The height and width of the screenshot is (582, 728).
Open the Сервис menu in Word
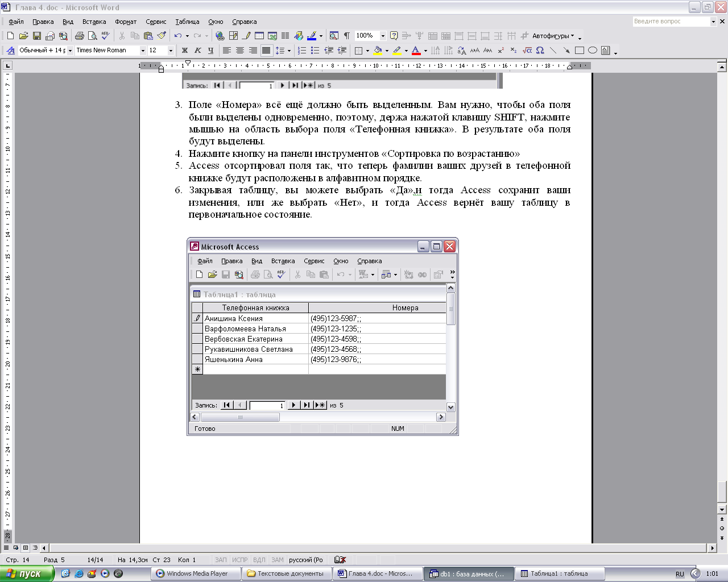[156, 22]
